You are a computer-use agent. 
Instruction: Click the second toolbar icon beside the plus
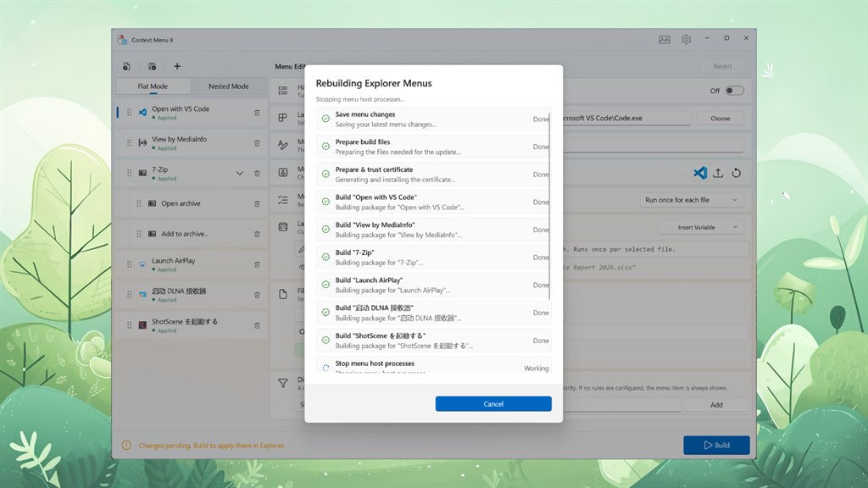tap(153, 66)
